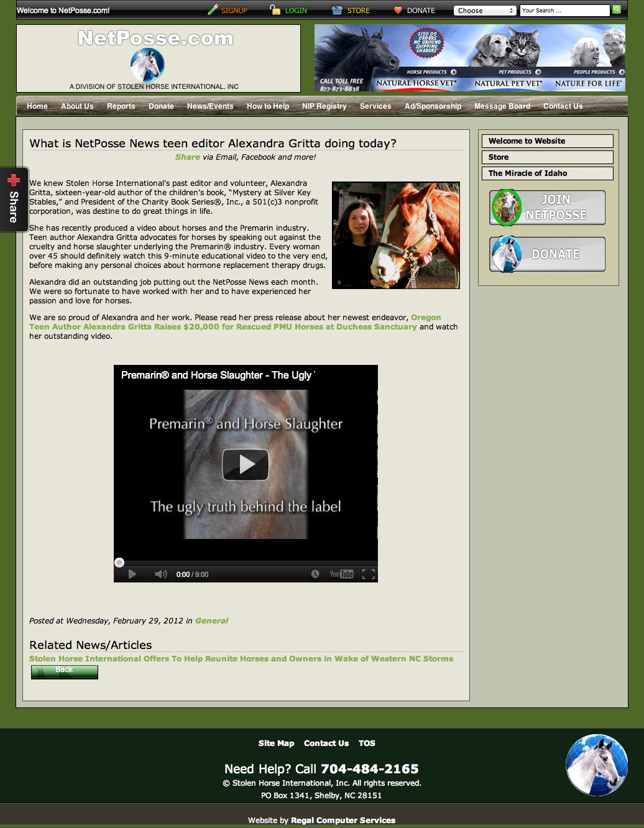Open the News/Events menu
Image resolution: width=644 pixels, height=828 pixels.
pyautogui.click(x=210, y=106)
